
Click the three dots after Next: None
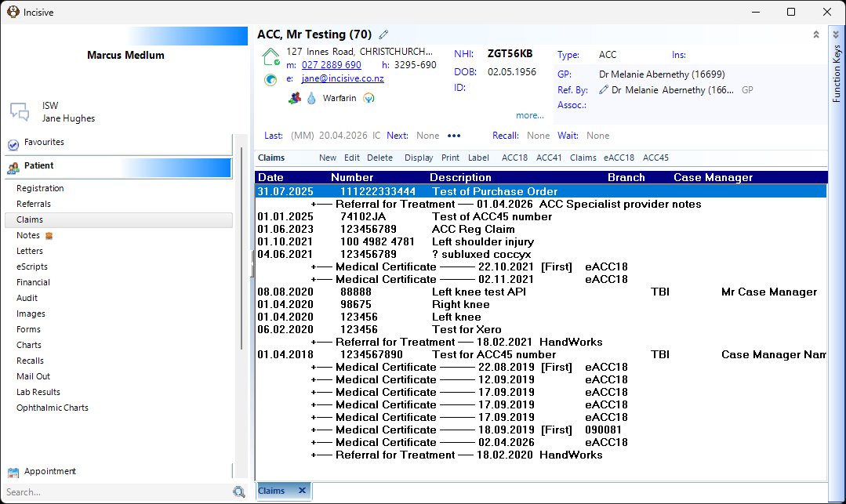tap(454, 136)
